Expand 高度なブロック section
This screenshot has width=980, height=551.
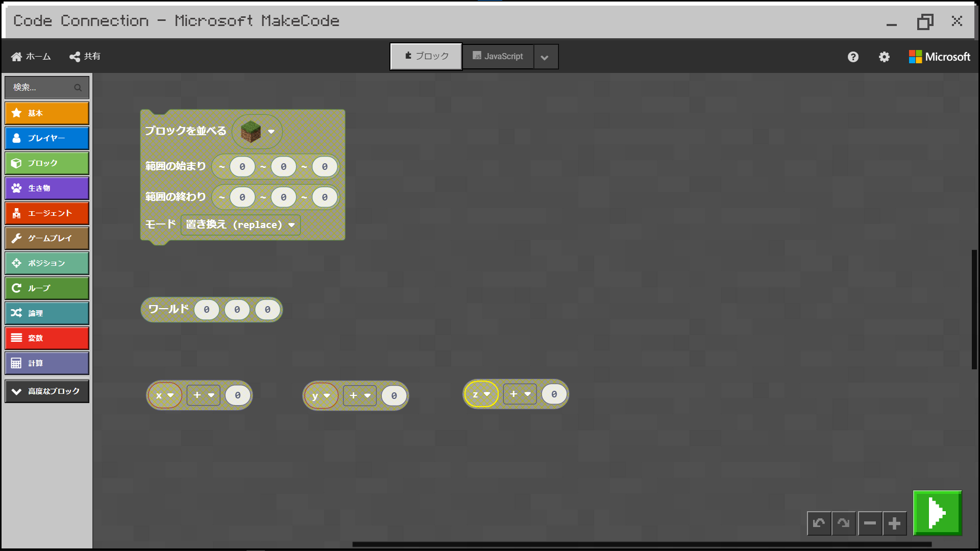click(47, 391)
